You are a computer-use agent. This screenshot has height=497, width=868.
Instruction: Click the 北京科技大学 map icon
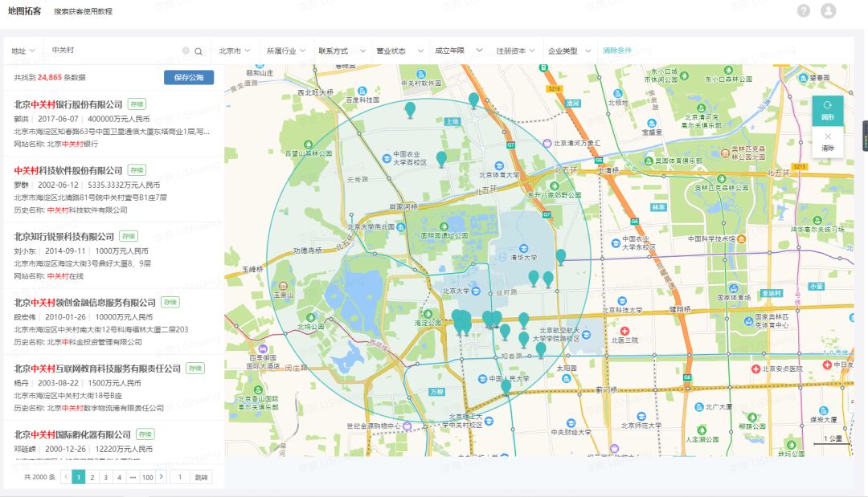[622, 301]
